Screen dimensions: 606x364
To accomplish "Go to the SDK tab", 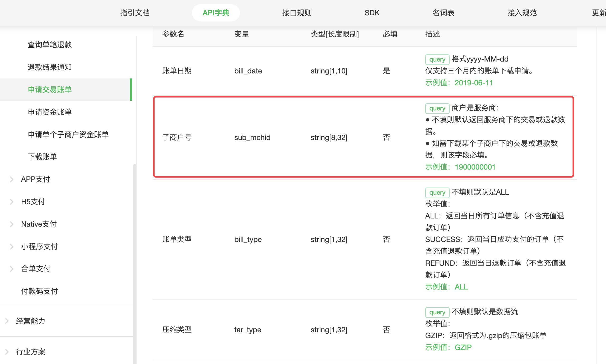I will (372, 13).
